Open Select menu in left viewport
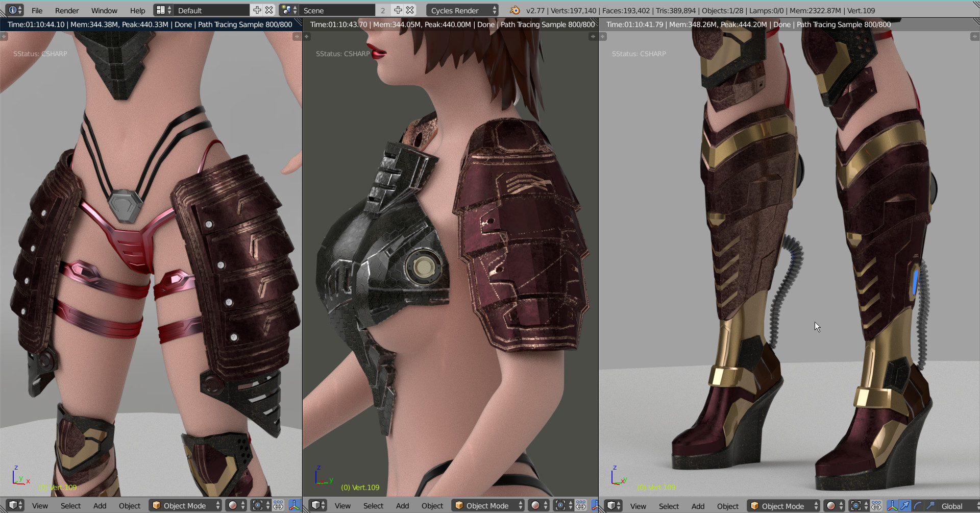 click(70, 505)
